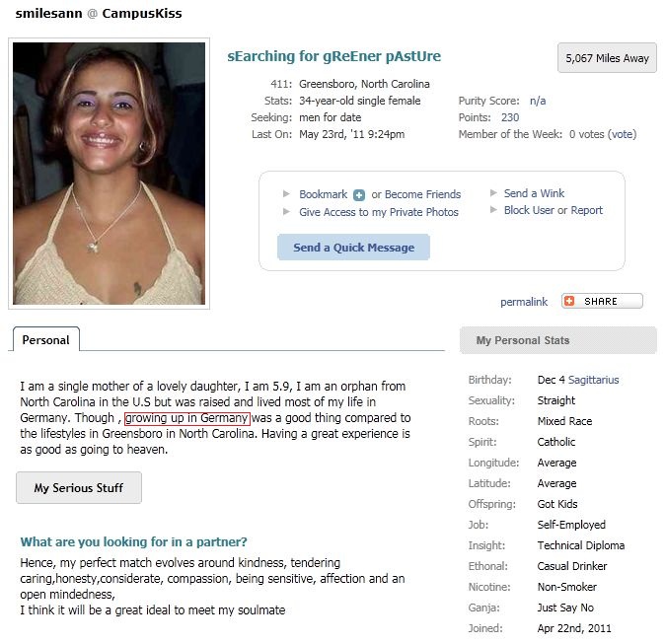Click the SHARE button
Image resolution: width=665 pixels, height=644 pixels.
coord(602,301)
